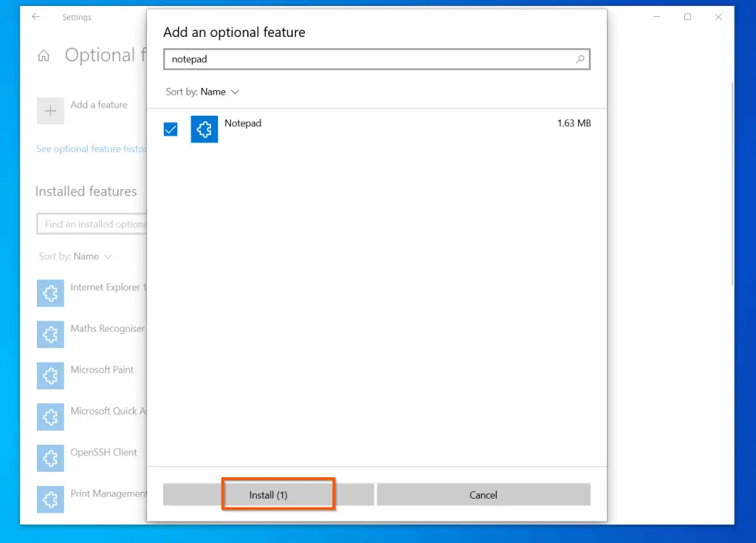Click the Internet Explorer feature icon
Image resolution: width=756 pixels, height=543 pixels.
[x=51, y=293]
